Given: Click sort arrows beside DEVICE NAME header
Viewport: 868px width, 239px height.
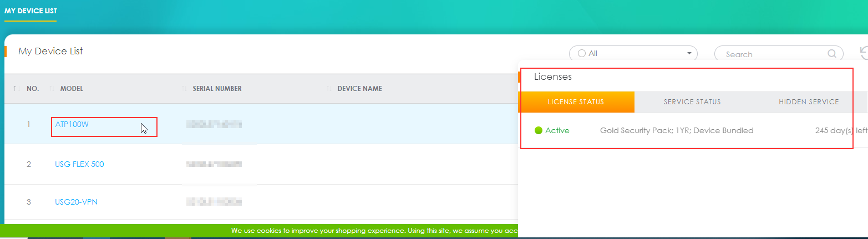Looking at the screenshot, I should click(x=329, y=89).
